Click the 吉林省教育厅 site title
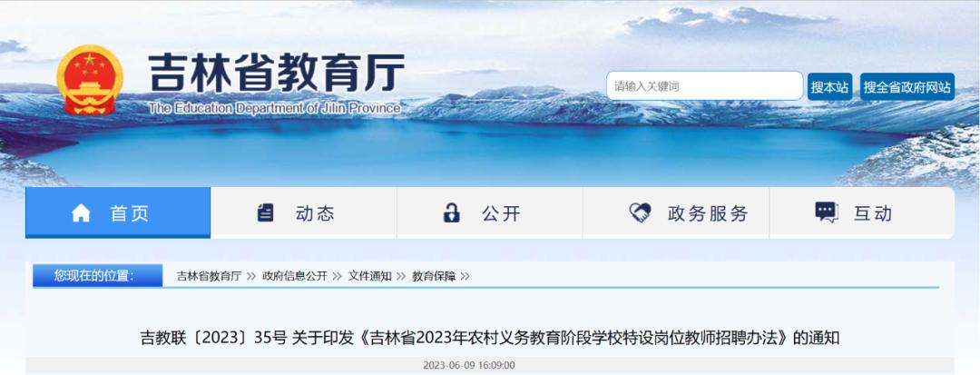 coord(276,74)
